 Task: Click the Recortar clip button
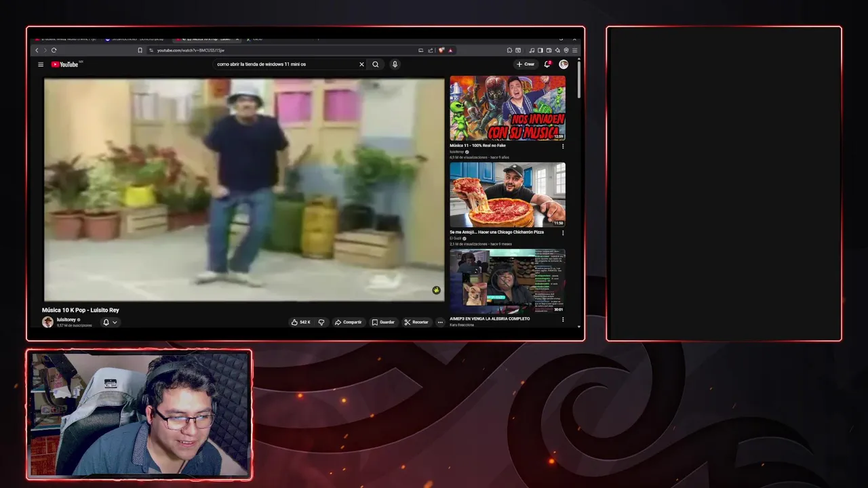tap(416, 322)
